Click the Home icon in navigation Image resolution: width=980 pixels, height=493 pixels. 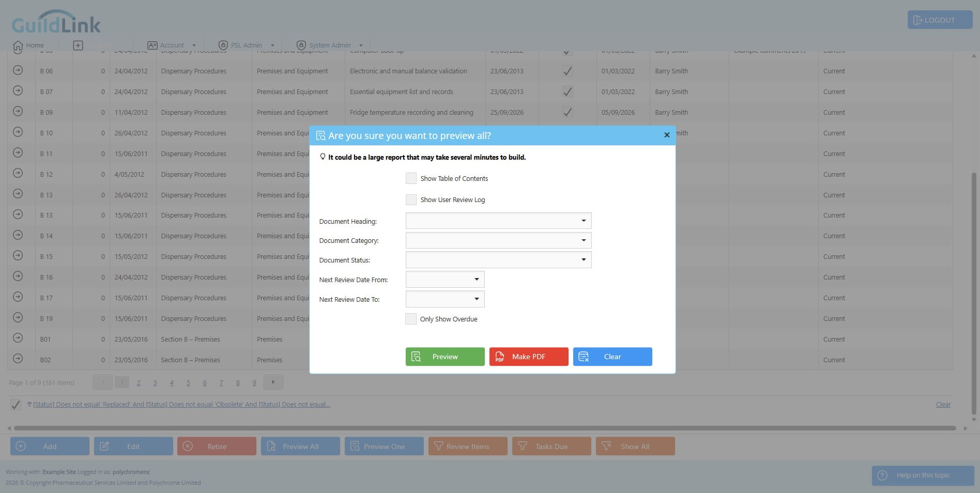click(x=18, y=45)
